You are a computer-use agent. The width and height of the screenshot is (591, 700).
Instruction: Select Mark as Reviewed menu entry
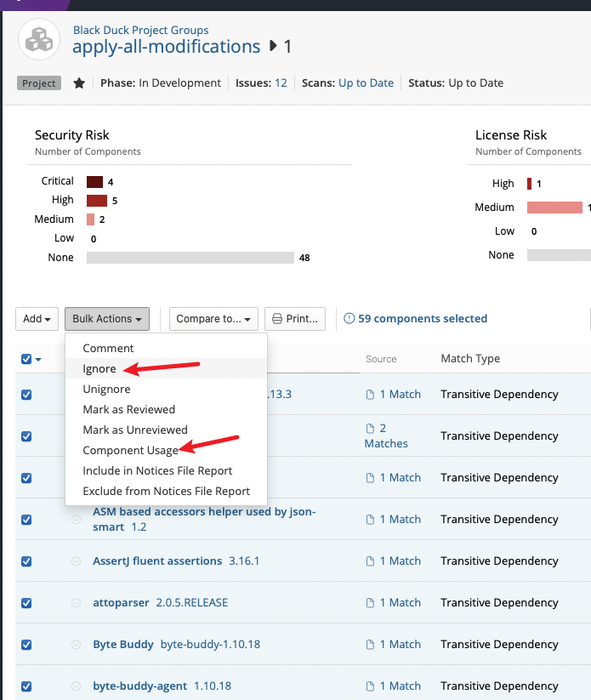tap(166, 409)
